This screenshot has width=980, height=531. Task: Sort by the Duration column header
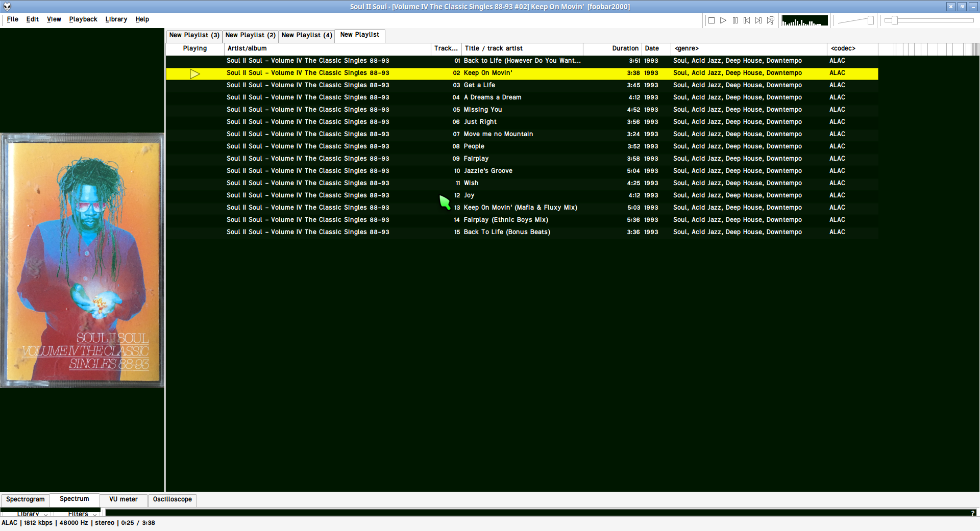[612, 48]
